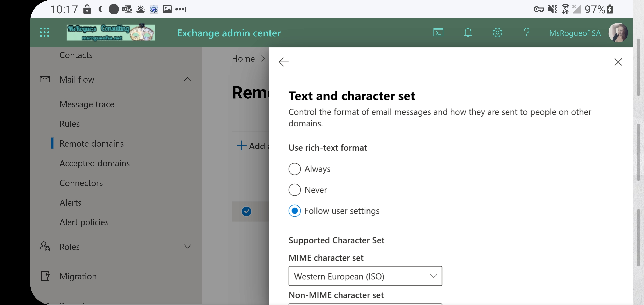The width and height of the screenshot is (644, 305).
Task: Open Message trace in the sidebar
Action: point(87,104)
